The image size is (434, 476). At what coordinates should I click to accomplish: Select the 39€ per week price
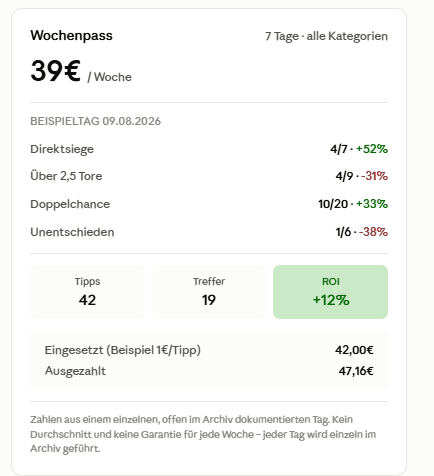pyautogui.click(x=81, y=71)
